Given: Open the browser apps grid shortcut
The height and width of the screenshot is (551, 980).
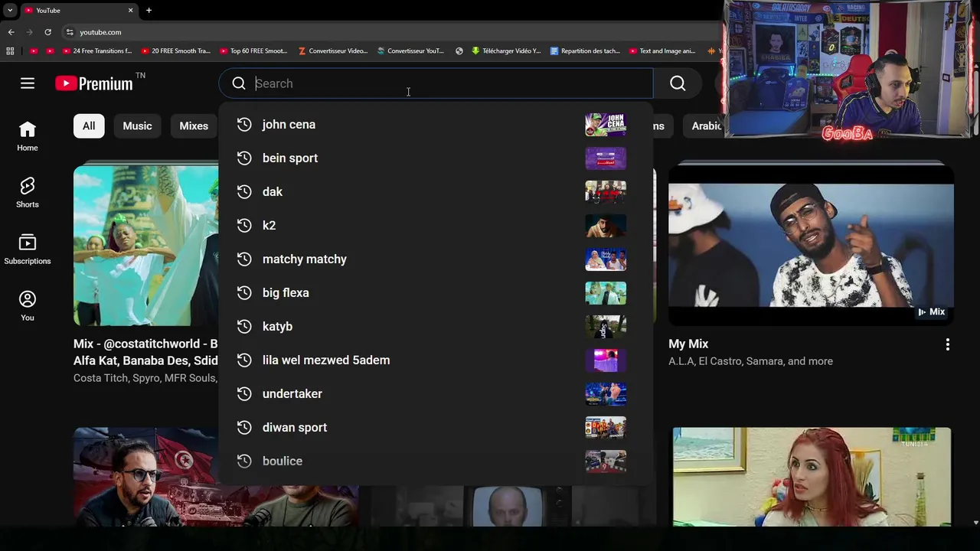Looking at the screenshot, I should coord(10,51).
